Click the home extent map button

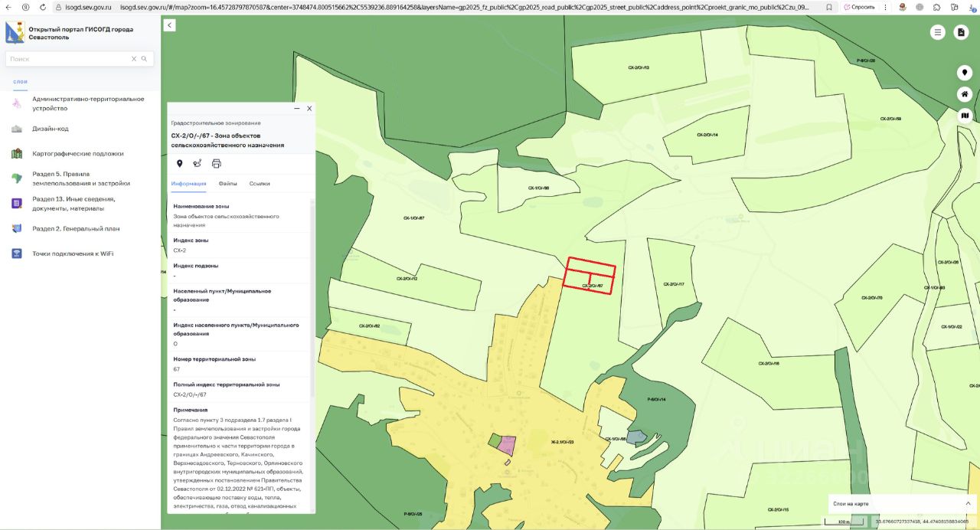965,94
